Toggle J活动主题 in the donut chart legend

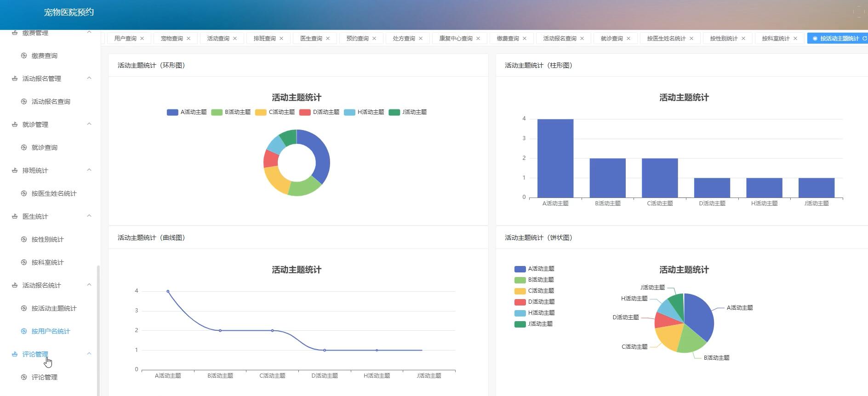pyautogui.click(x=408, y=112)
